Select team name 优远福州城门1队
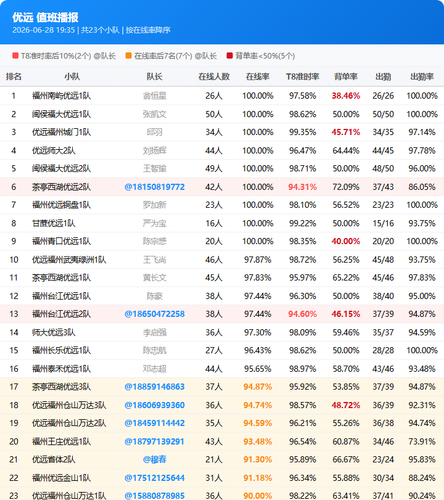Viewport: 444px width, 500px height. pos(61,132)
